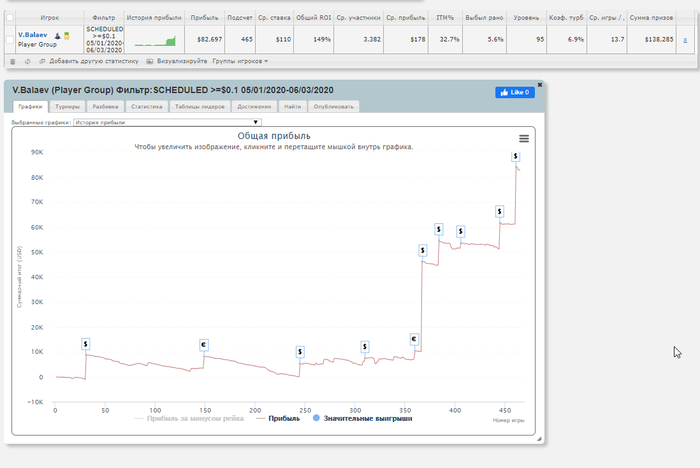
Task: Click the Визуализируйте link
Action: (x=182, y=61)
